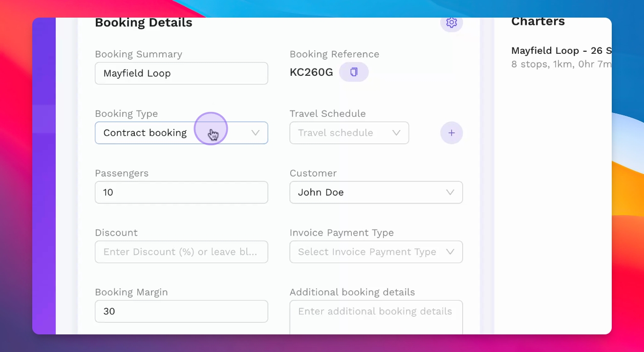Click the Booking Details heading
Viewport: 644px width, 352px height.
[143, 23]
